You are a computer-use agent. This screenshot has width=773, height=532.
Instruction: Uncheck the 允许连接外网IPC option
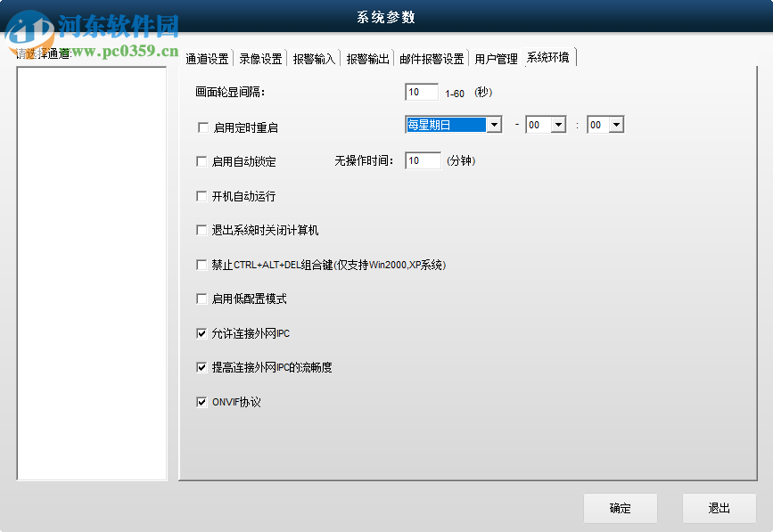(x=202, y=332)
